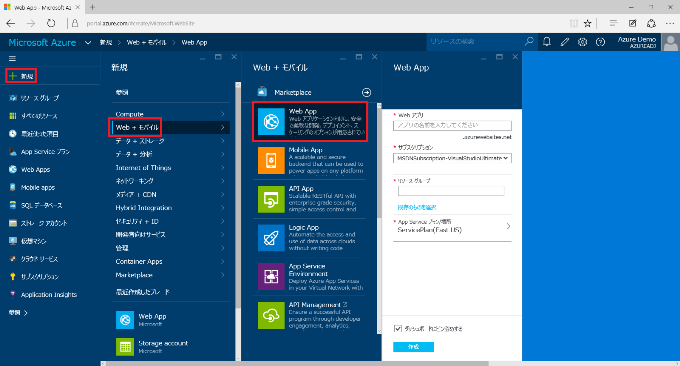Viewport: 680px width, 366px height.
Task: Expand the App Service plan selector chevron
Action: (508, 226)
